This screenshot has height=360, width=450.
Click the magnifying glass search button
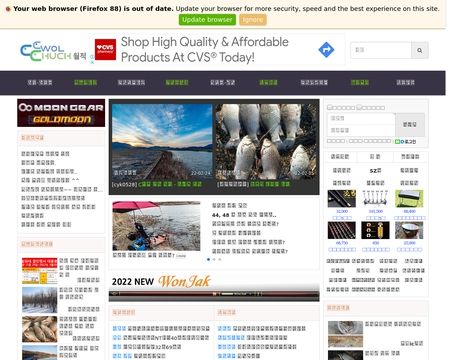[420, 50]
